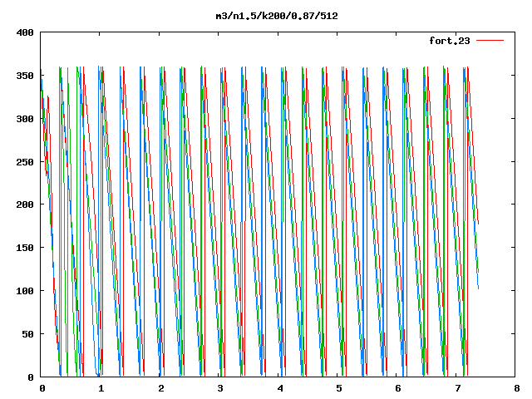Image resolution: width=532 pixels, height=399 pixels.
Task: Click y-axis label 300
Action: point(25,119)
